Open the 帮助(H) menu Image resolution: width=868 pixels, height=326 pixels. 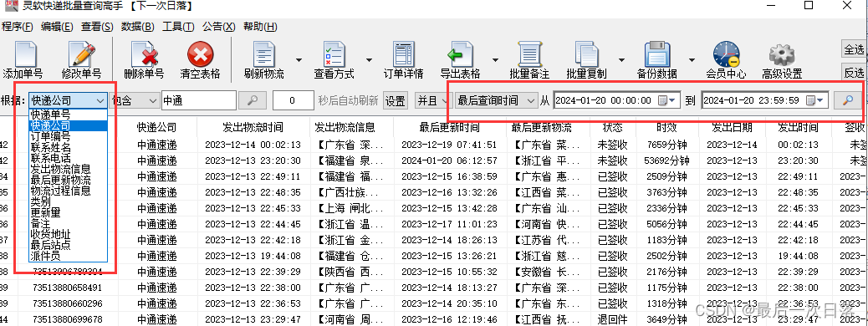pyautogui.click(x=260, y=27)
